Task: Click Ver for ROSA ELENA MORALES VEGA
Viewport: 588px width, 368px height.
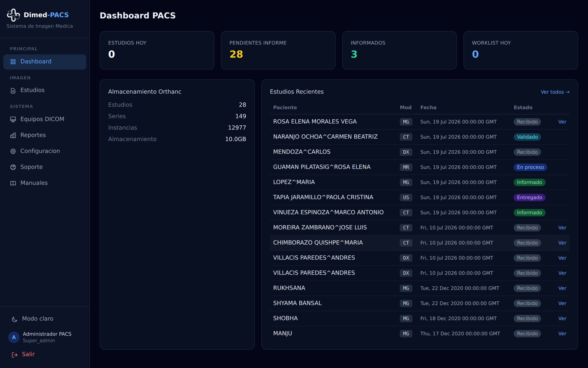Action: coord(562,122)
